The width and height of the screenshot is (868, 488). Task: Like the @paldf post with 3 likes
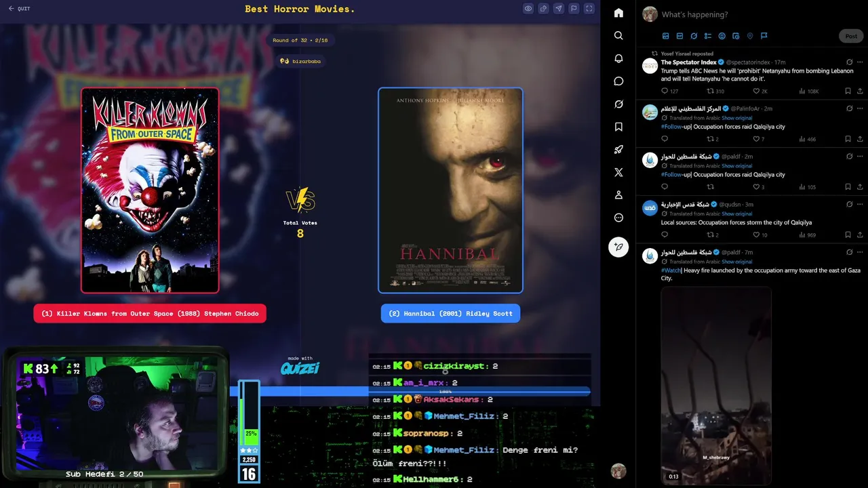click(759, 187)
